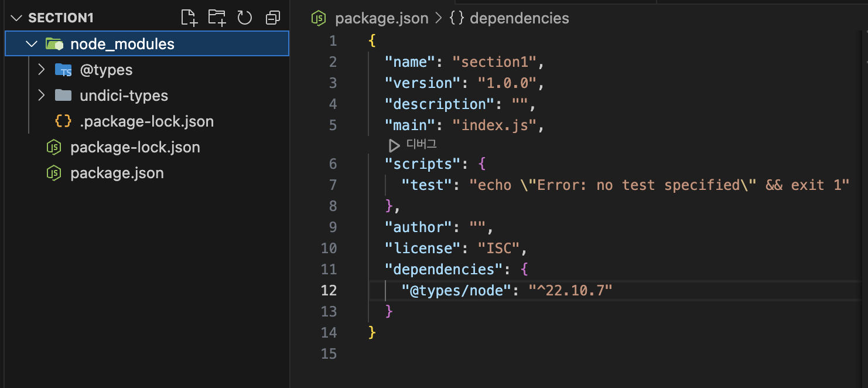Click line number 1 in the gutter

(x=333, y=40)
